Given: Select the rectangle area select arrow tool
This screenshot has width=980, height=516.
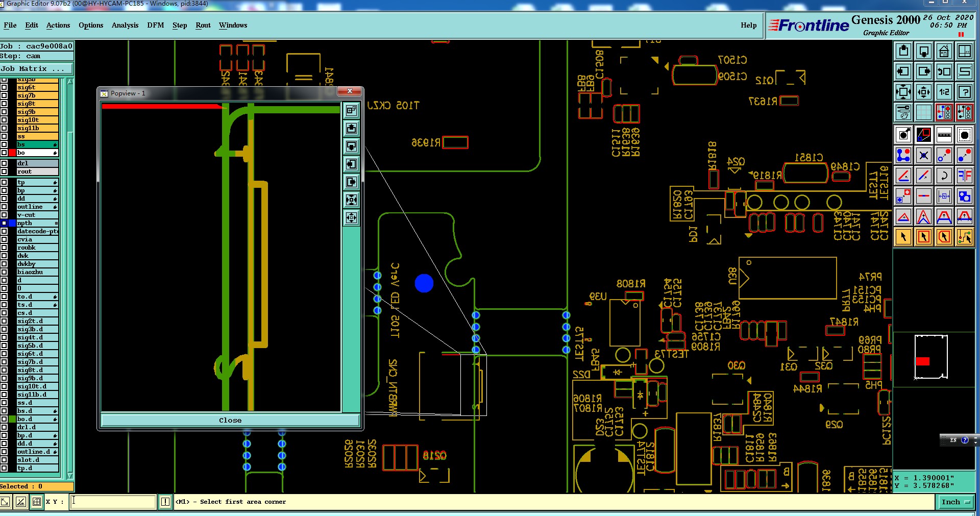Looking at the screenshot, I should (924, 237).
